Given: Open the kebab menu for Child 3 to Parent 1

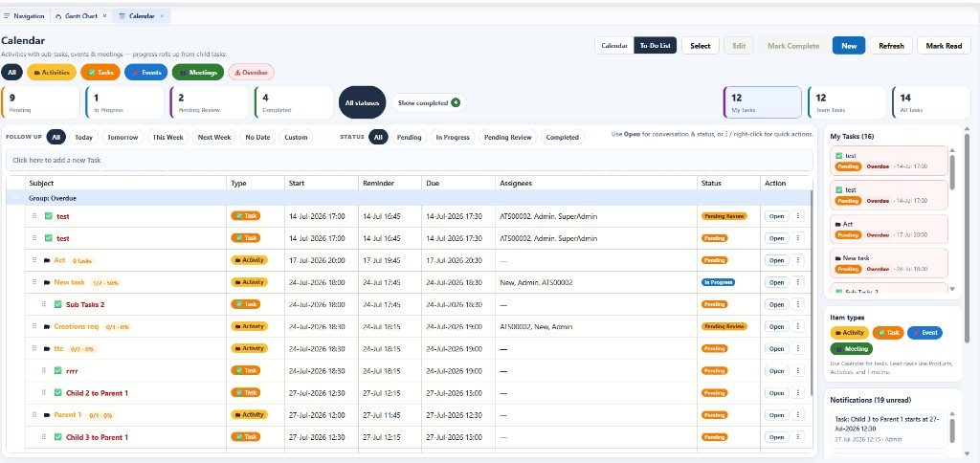Looking at the screenshot, I should point(797,437).
